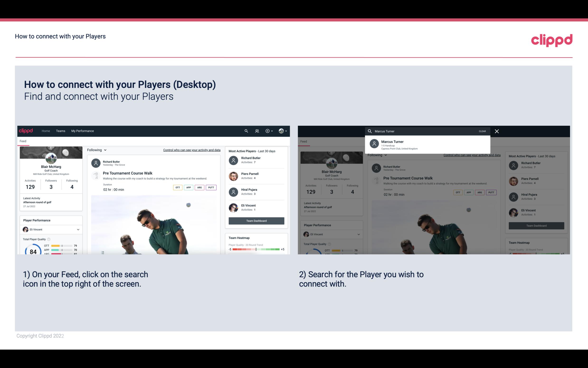588x368 pixels.
Task: Click the Clippd search icon
Action: coord(246,131)
